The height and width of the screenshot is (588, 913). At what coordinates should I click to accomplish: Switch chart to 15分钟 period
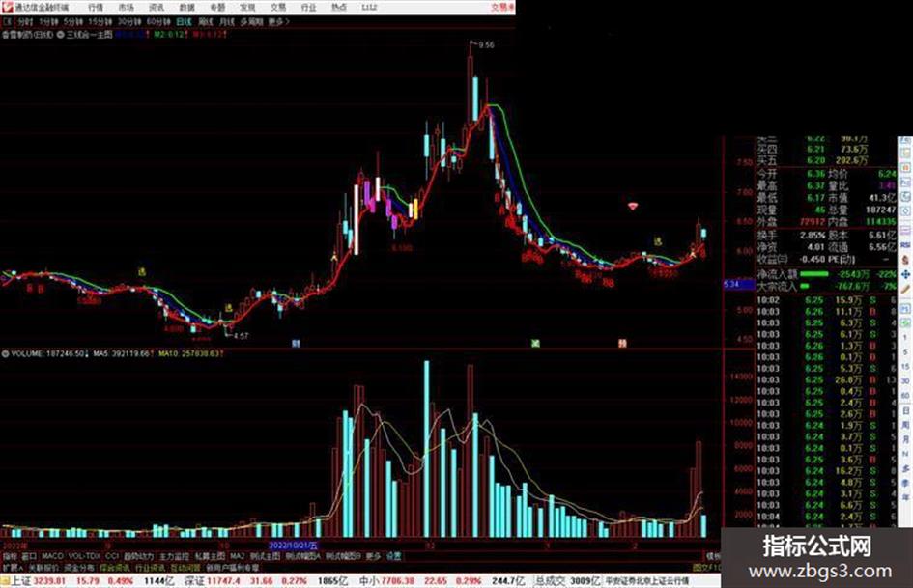coord(100,22)
